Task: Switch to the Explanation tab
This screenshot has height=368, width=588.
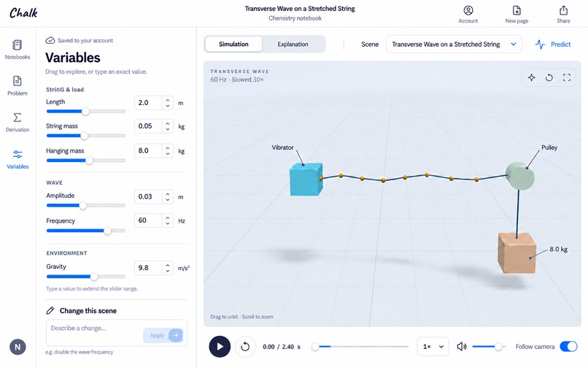Action: 293,45
